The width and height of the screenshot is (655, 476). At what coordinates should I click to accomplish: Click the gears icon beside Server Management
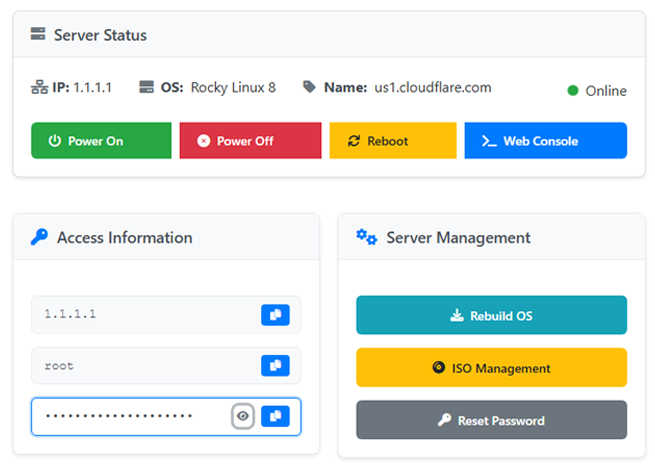click(x=367, y=237)
